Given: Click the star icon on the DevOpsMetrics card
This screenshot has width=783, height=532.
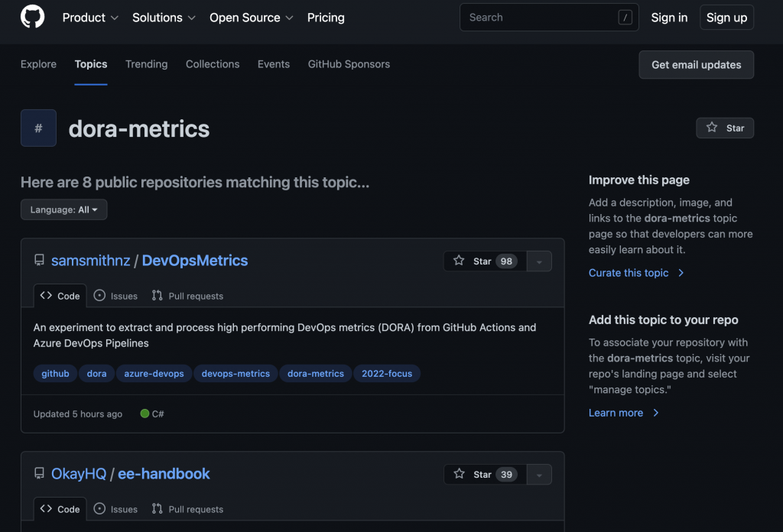Looking at the screenshot, I should 459,261.
